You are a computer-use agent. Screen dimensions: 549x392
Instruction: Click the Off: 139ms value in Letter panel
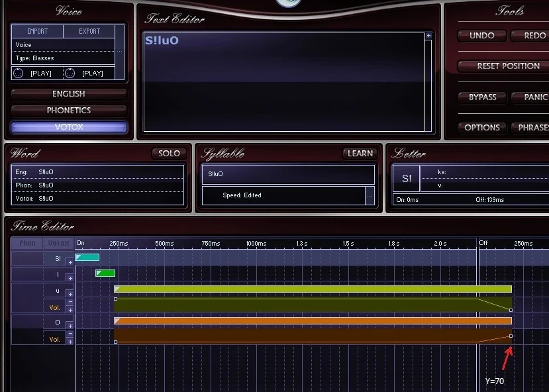[x=490, y=200]
